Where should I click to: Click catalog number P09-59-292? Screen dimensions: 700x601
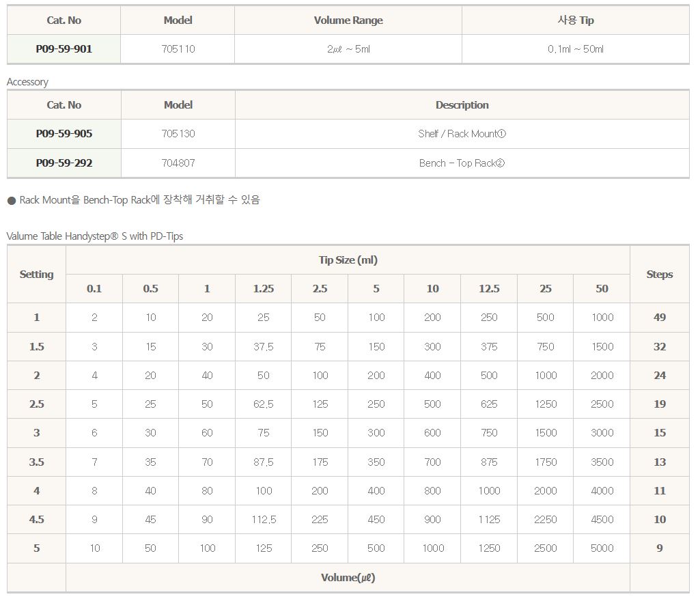[x=64, y=163]
